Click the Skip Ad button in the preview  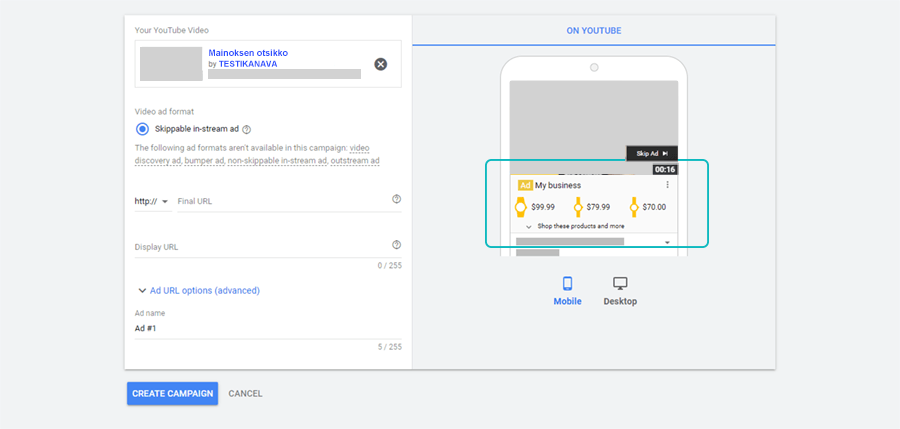pyautogui.click(x=652, y=154)
